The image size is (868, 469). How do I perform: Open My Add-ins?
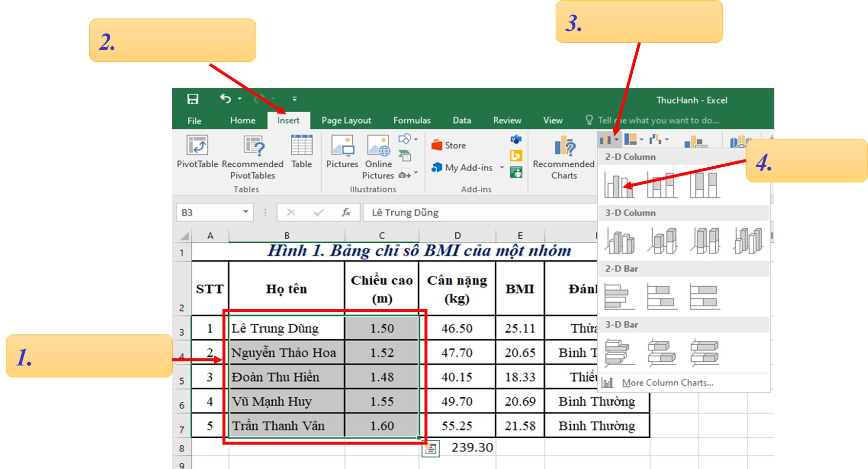click(x=462, y=168)
